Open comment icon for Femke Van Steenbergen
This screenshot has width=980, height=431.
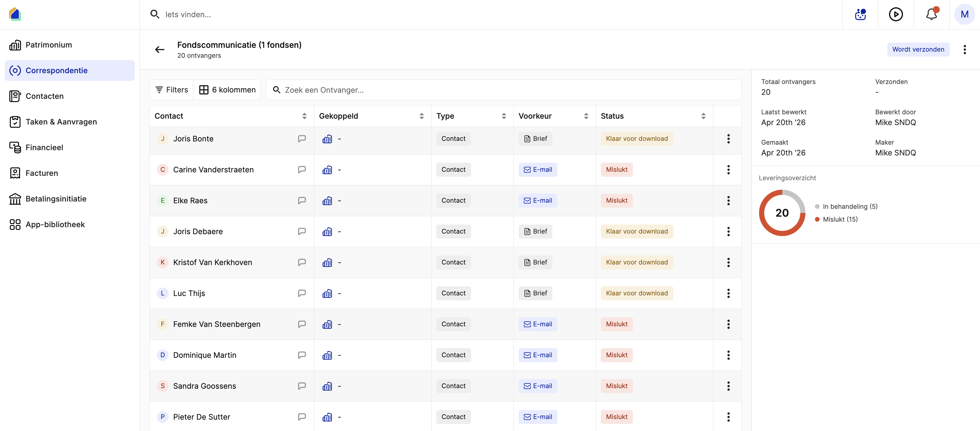[302, 324]
